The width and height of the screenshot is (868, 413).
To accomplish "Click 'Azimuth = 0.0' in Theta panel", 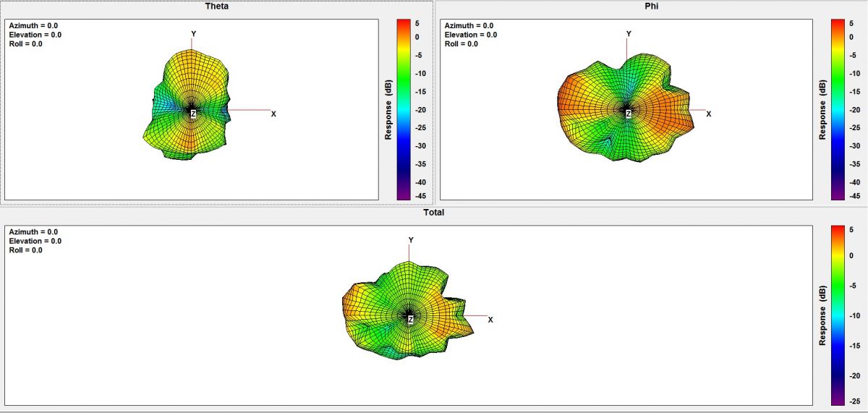I will click(33, 25).
